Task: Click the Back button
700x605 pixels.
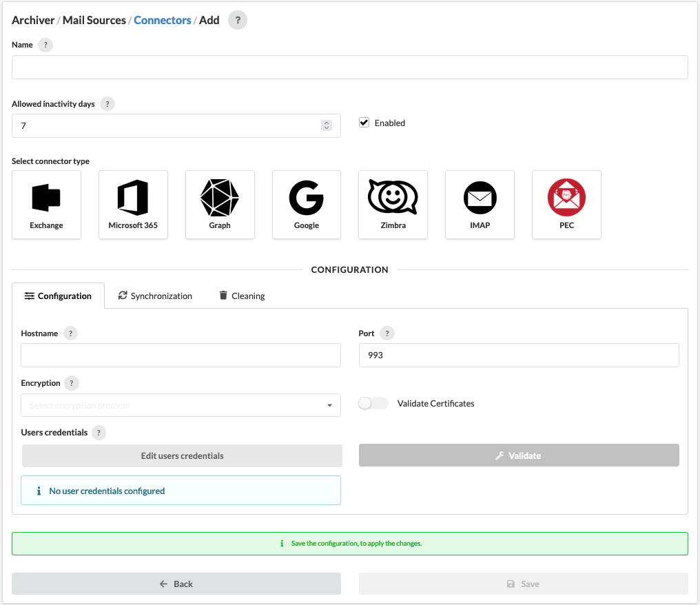Action: [176, 584]
